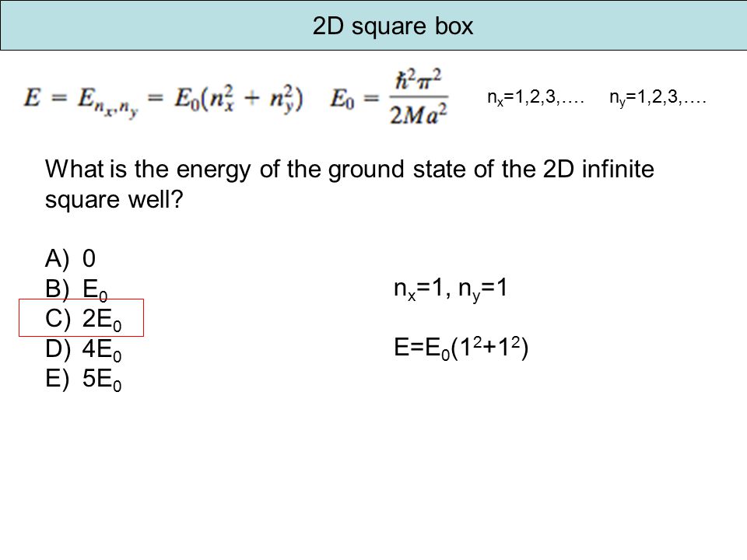747x560 pixels.
Task: Select answer option 'B) E0'
Action: tap(76, 289)
